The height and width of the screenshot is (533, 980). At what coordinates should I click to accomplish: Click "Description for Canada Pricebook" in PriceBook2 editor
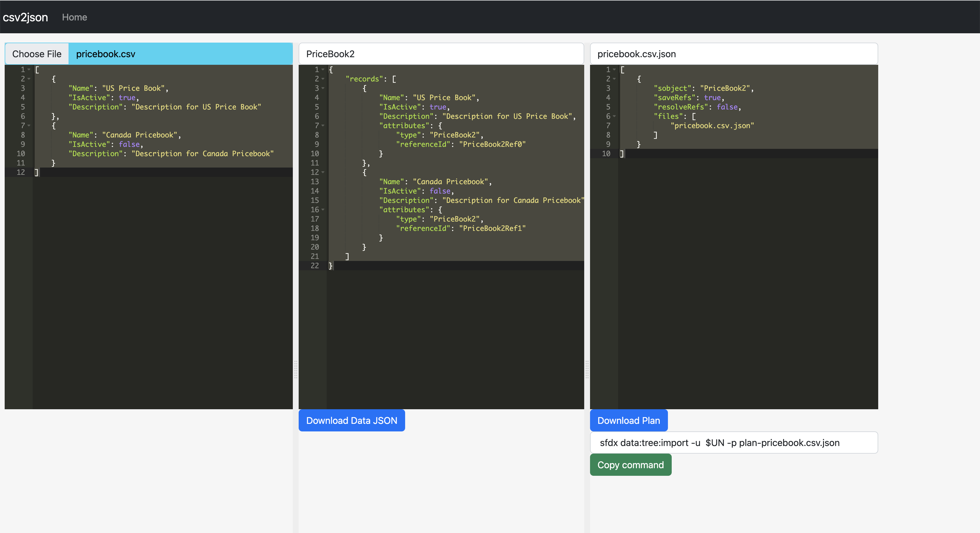click(513, 201)
